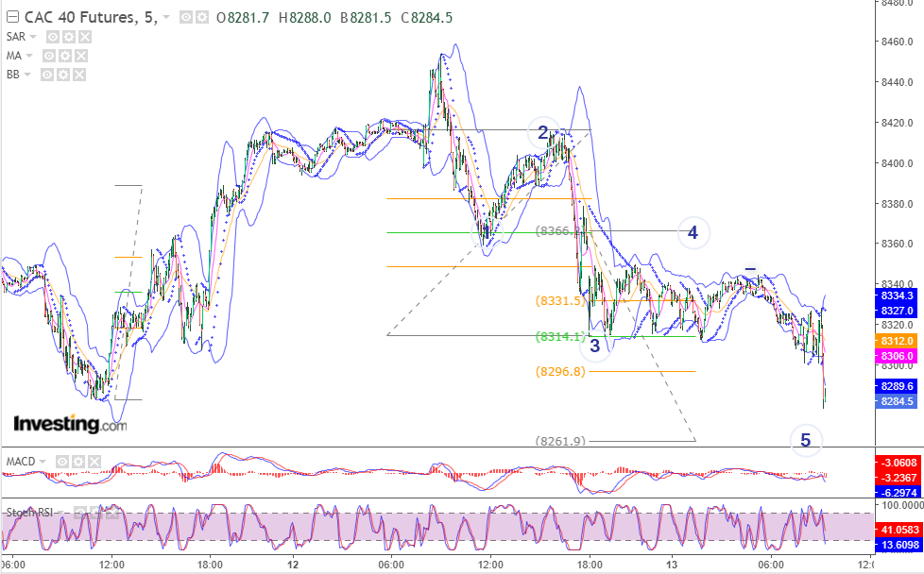Click the Fibonacci level label (8296.8)
This screenshot has width=924, height=574.
coord(560,371)
